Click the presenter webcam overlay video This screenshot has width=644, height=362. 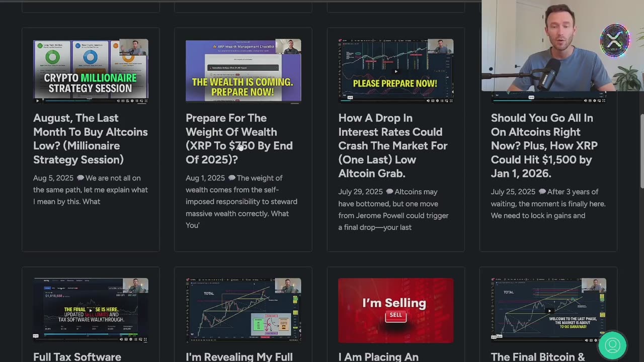pos(562,46)
